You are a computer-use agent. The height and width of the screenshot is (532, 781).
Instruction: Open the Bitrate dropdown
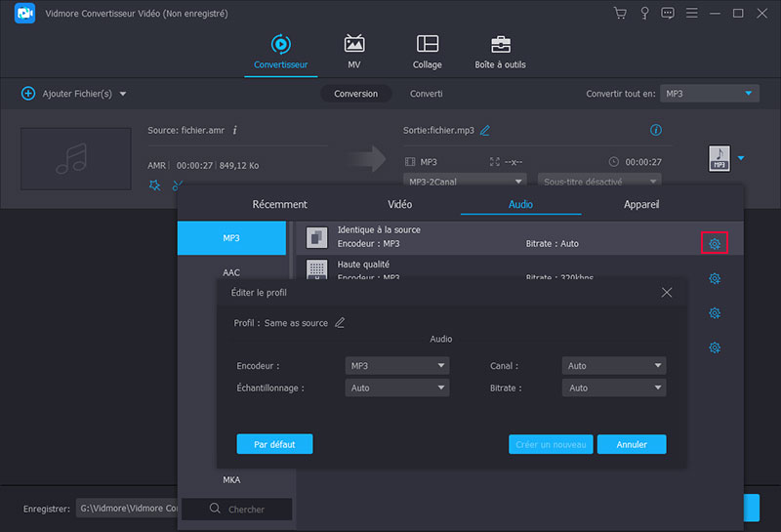[614, 388]
